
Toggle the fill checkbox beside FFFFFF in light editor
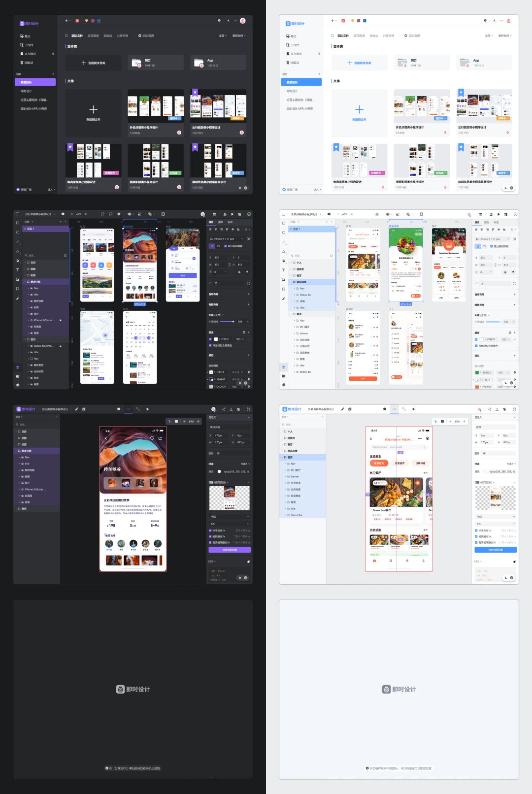click(476, 339)
